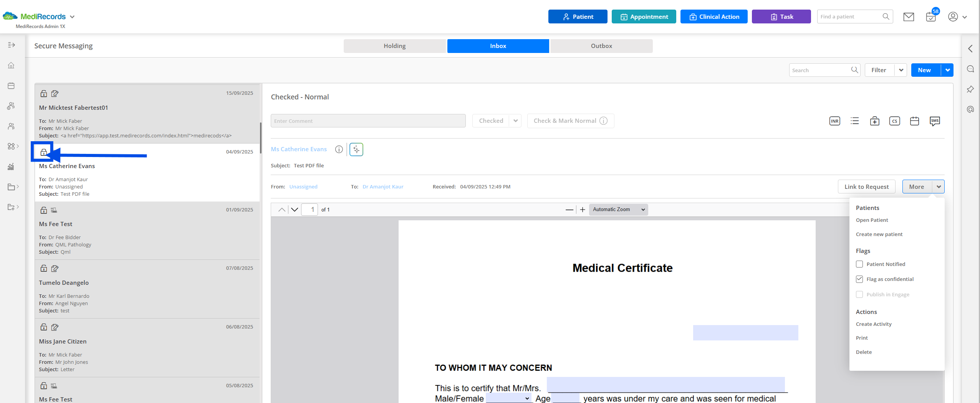The image size is (980, 403).
Task: Open the reports chart icon in sidebar
Action: click(x=11, y=167)
